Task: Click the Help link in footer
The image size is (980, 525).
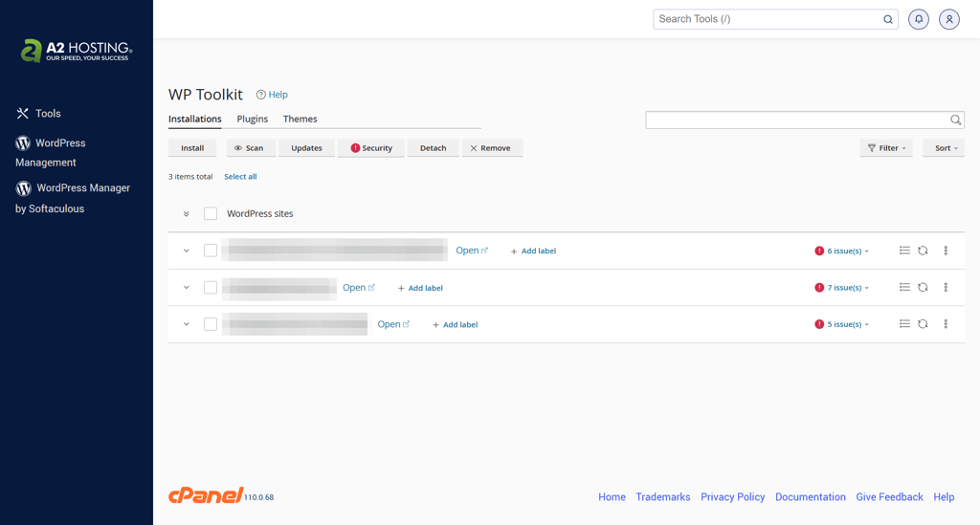Action: tap(944, 497)
